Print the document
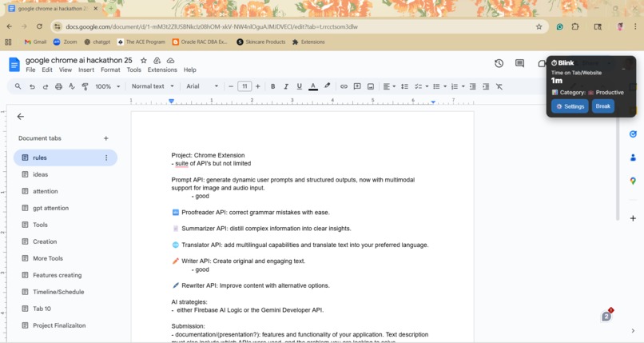 point(59,86)
